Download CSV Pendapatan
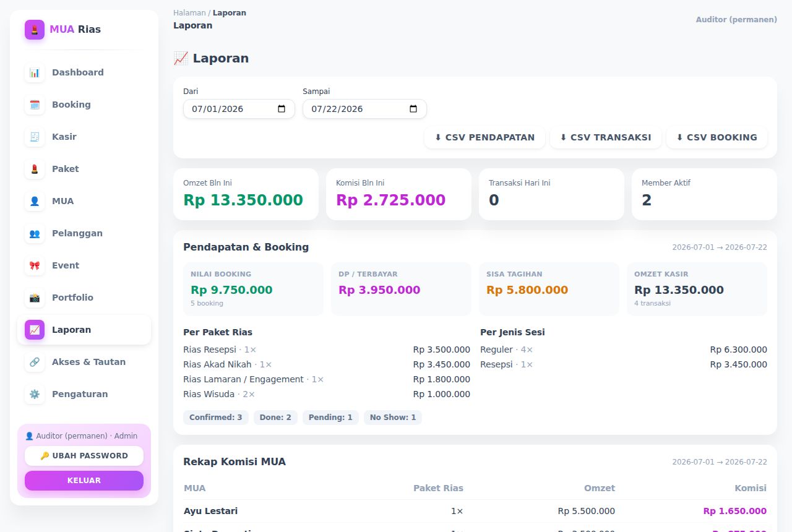The image size is (792, 532). [x=484, y=137]
